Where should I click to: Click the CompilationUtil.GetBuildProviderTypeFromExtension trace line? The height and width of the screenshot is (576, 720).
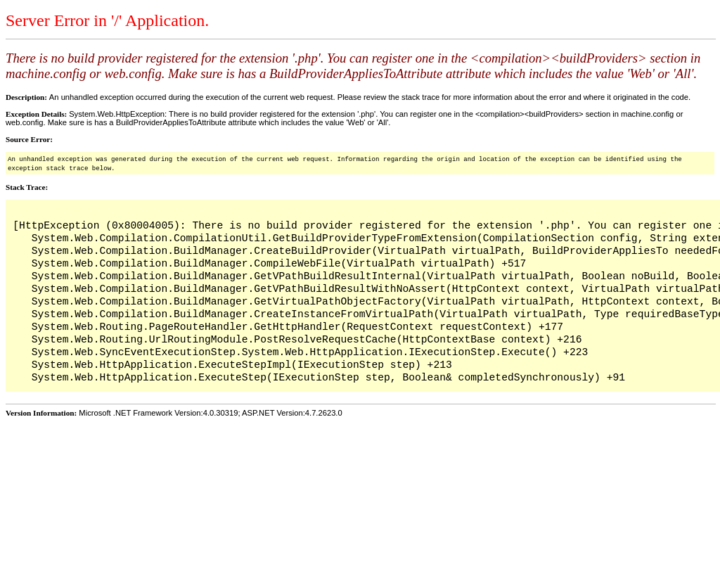click(x=376, y=238)
